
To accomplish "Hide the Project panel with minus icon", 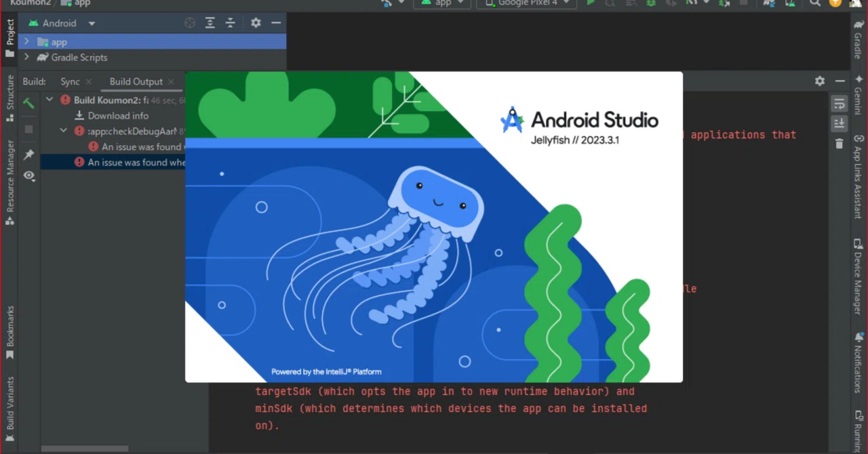I will tap(276, 23).
